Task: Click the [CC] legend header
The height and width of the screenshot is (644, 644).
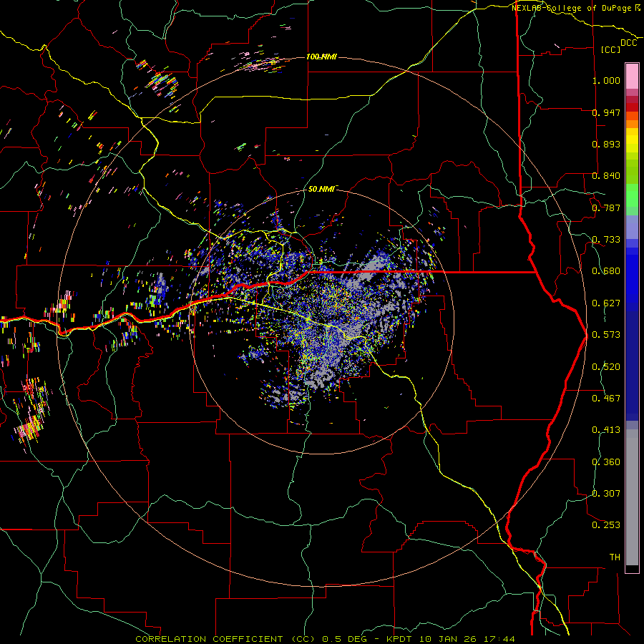Action: (610, 49)
